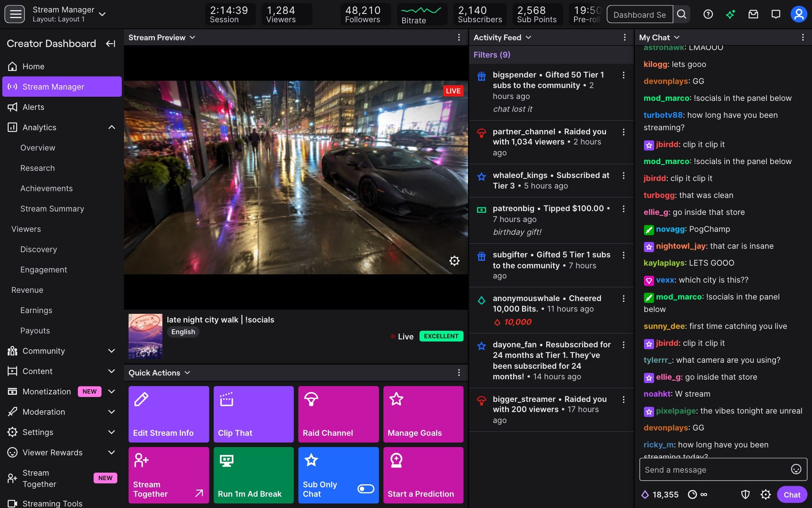
Task: Click the bits balance 18,355
Action: pos(660,494)
